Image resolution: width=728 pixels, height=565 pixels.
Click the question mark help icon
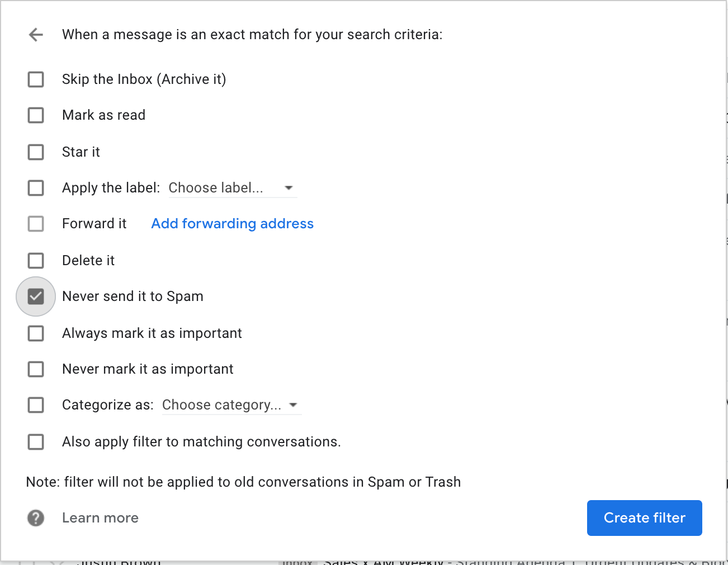click(36, 518)
